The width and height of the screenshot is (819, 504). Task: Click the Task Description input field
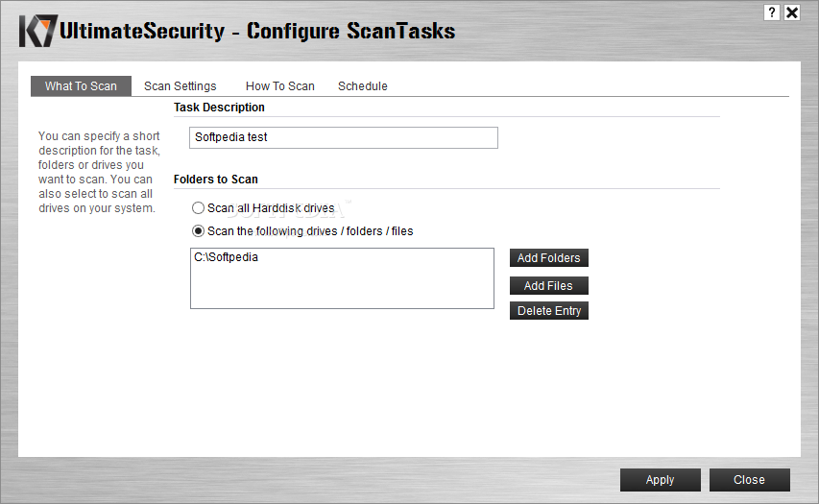343,137
